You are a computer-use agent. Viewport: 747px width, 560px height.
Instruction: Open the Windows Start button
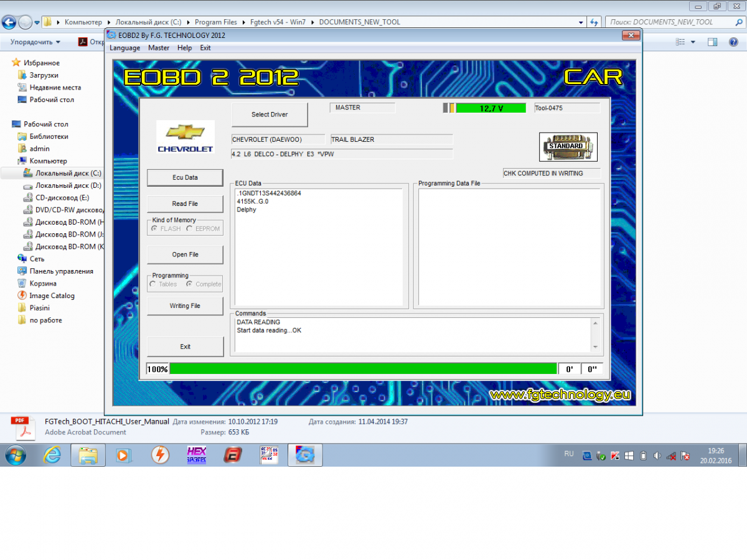pos(15,455)
